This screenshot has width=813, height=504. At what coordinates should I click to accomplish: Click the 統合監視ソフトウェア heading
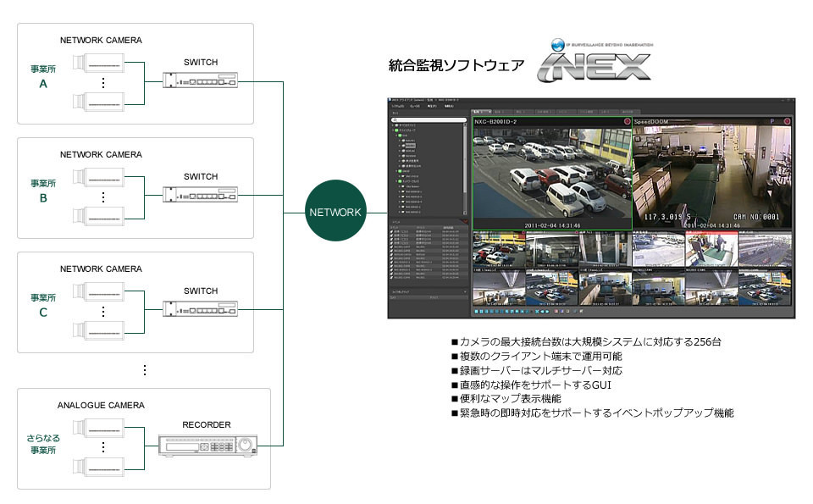456,65
